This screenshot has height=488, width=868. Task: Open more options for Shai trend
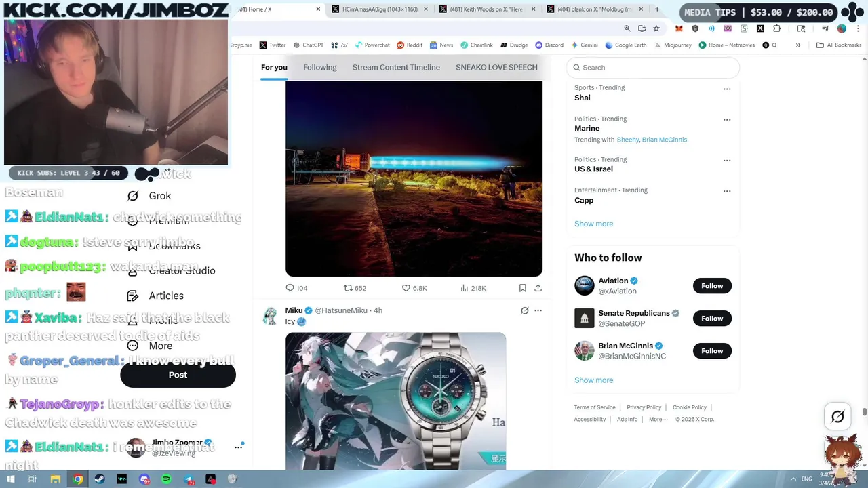(x=727, y=89)
